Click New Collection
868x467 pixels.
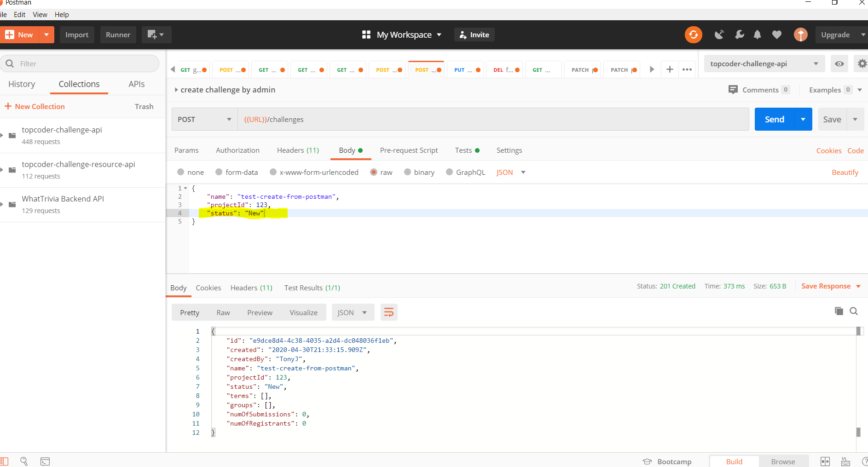[x=35, y=106]
